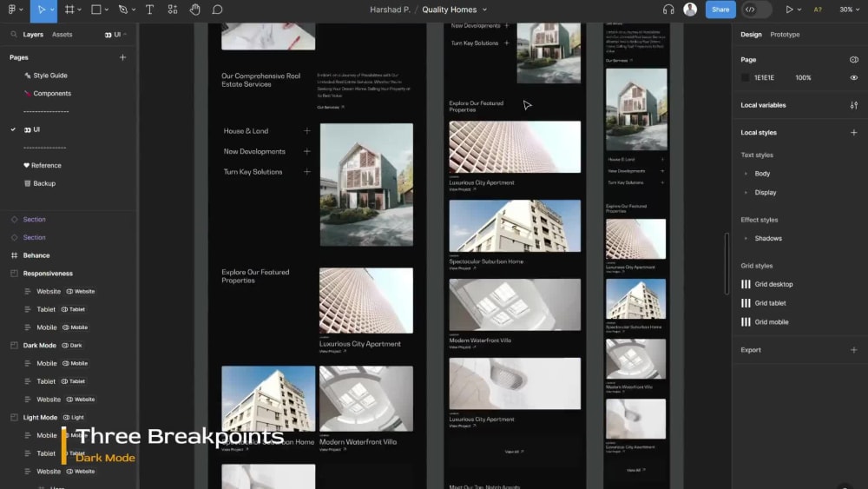Select Tablet layer under Responsiveness
The height and width of the screenshot is (489, 868).
click(46, 309)
